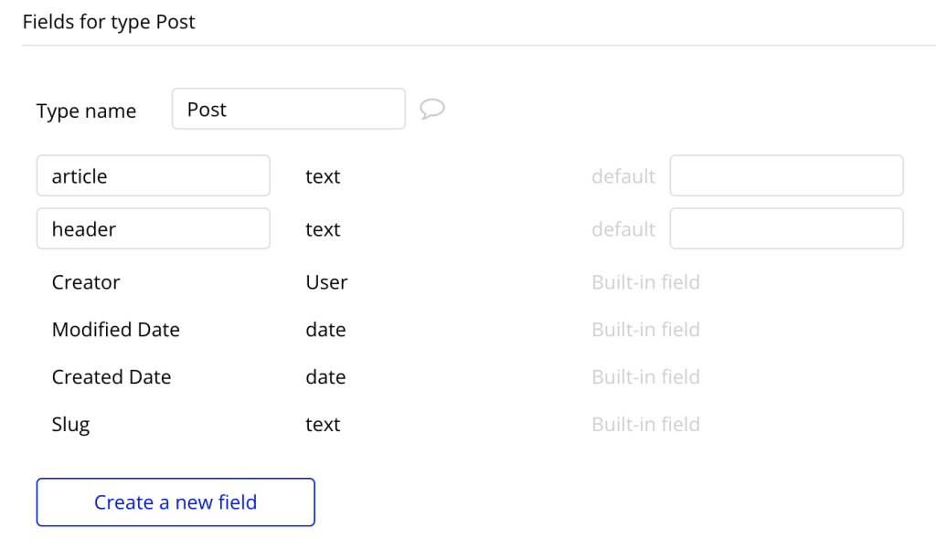This screenshot has width=936, height=560.
Task: Open the "text" type selector for article field
Action: click(x=322, y=175)
